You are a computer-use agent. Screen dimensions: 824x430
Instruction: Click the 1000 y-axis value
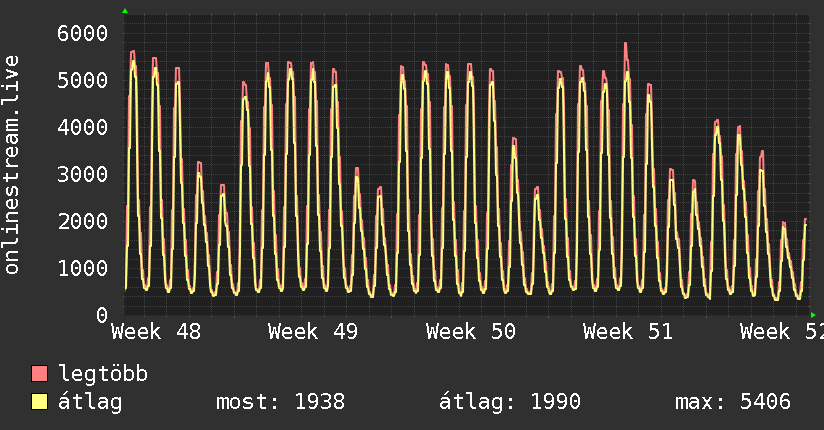[x=83, y=268]
